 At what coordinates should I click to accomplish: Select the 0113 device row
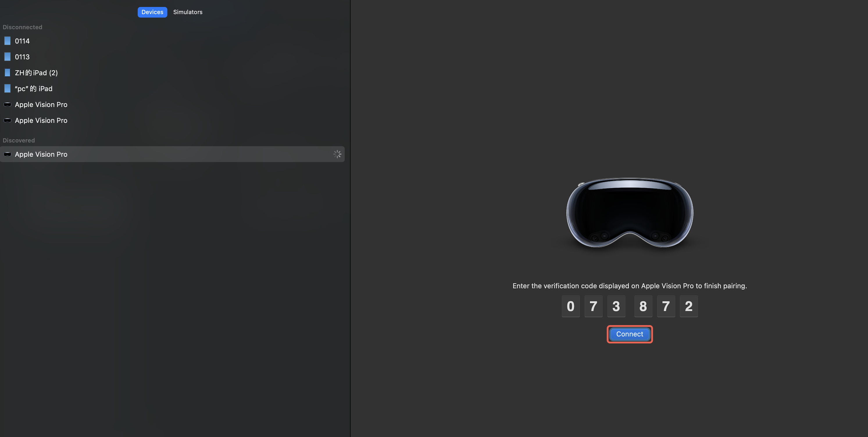pos(172,57)
